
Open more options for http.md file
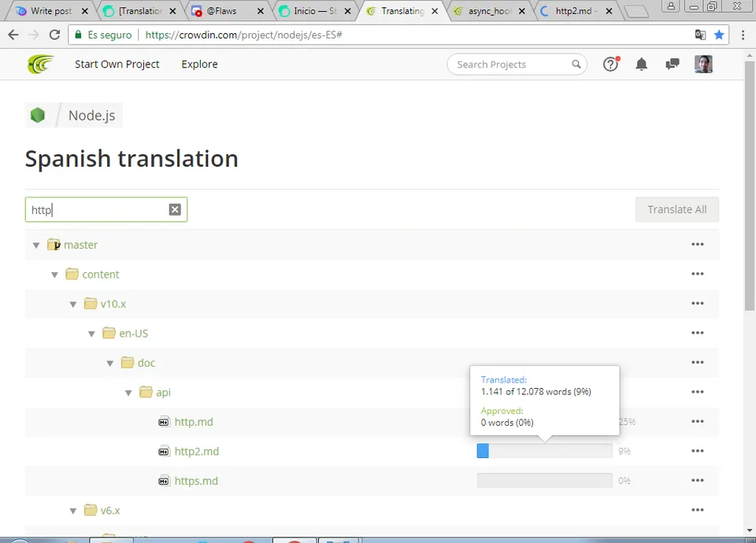698,421
